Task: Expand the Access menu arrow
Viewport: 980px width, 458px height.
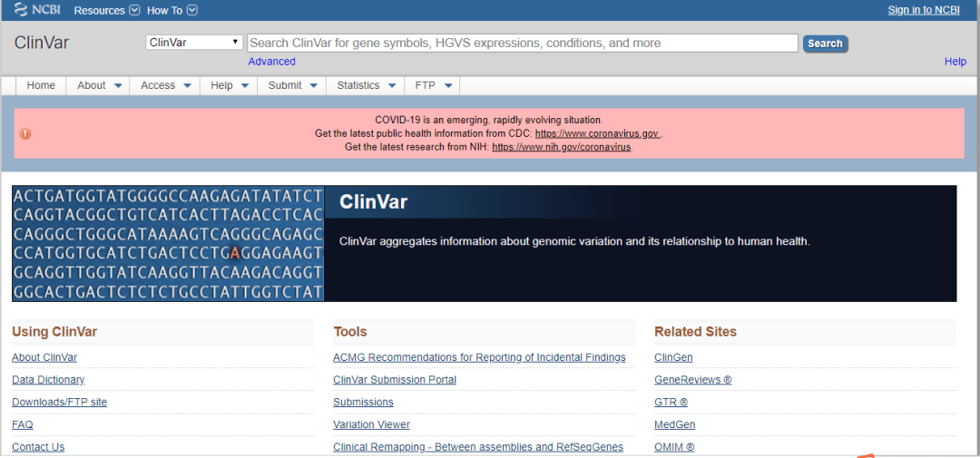Action: point(187,86)
